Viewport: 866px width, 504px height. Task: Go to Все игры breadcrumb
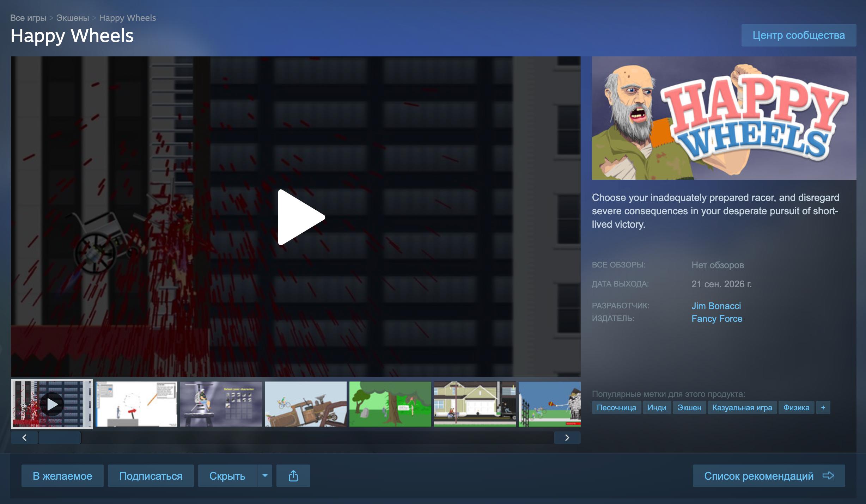pyautogui.click(x=28, y=18)
